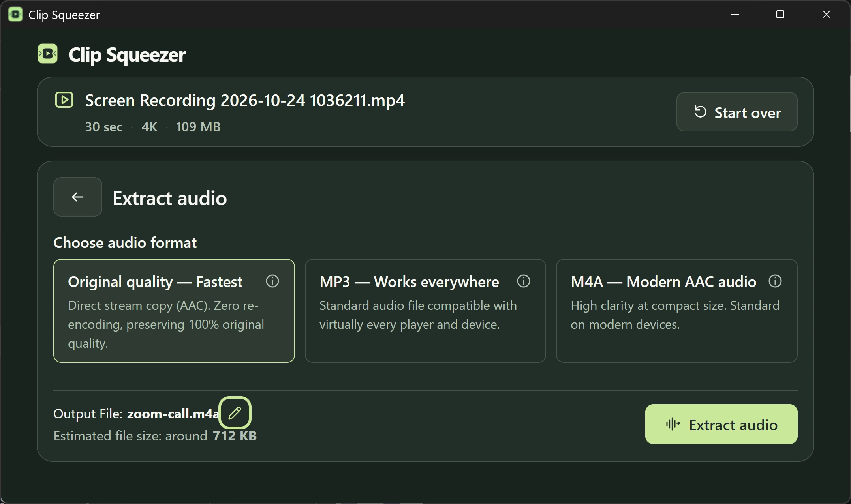Minimize the Clip Squeezer window
The image size is (851, 504).
tap(735, 15)
